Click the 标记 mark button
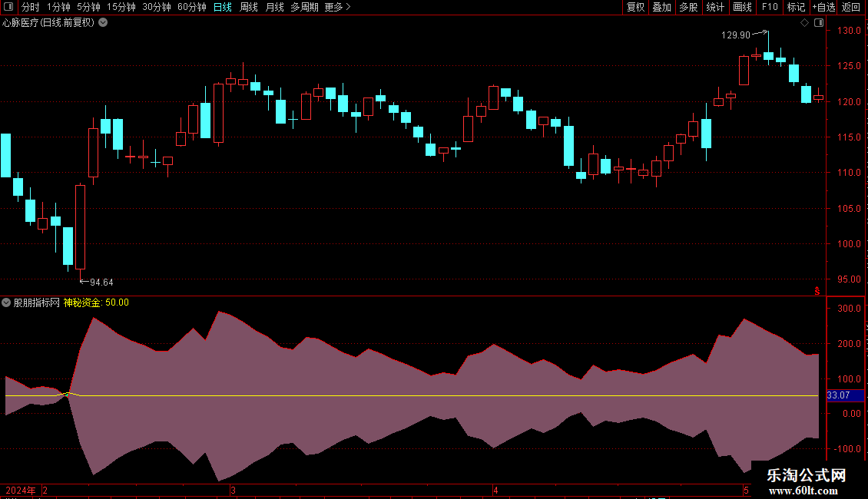The image size is (868, 499). coord(796,7)
